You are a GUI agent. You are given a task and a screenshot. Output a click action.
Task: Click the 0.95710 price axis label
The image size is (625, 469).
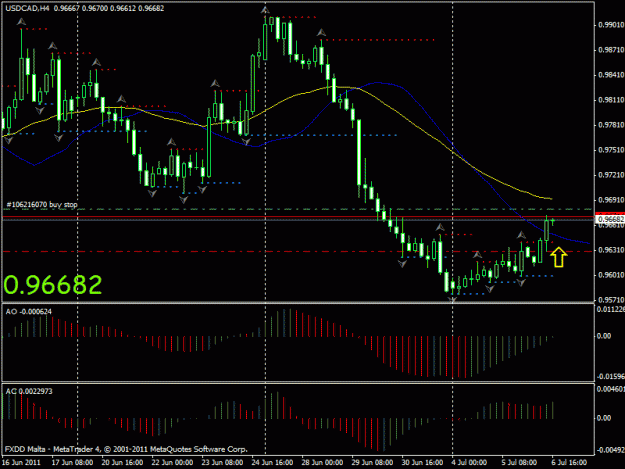pyautogui.click(x=611, y=300)
